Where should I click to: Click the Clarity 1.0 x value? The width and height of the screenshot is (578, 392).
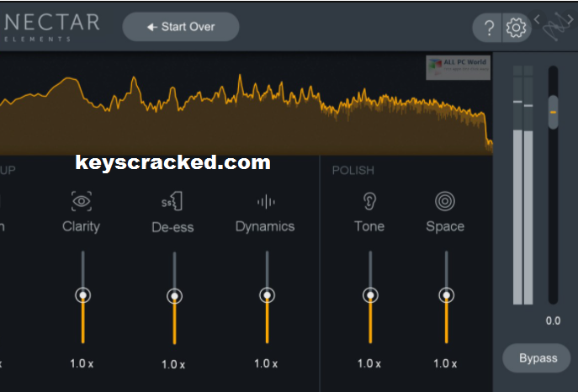(x=82, y=363)
